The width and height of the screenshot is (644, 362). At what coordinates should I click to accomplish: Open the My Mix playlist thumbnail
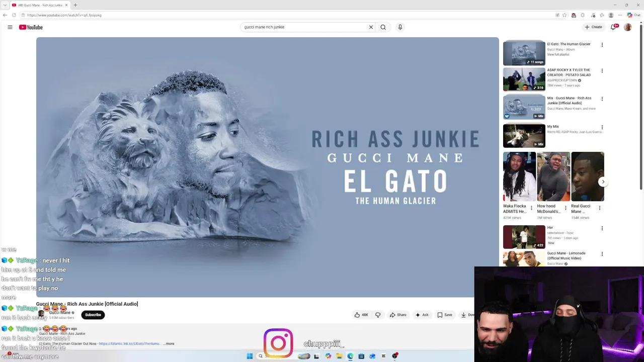point(524,136)
